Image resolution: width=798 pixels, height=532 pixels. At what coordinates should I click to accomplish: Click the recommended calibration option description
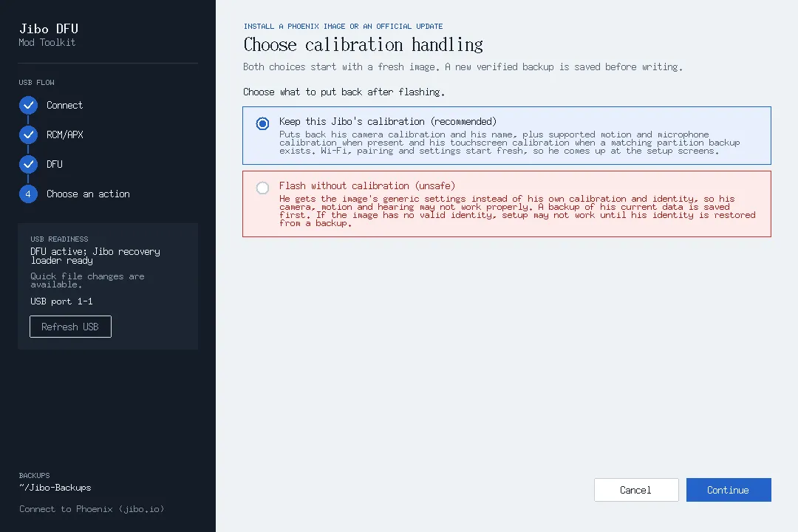(509, 143)
